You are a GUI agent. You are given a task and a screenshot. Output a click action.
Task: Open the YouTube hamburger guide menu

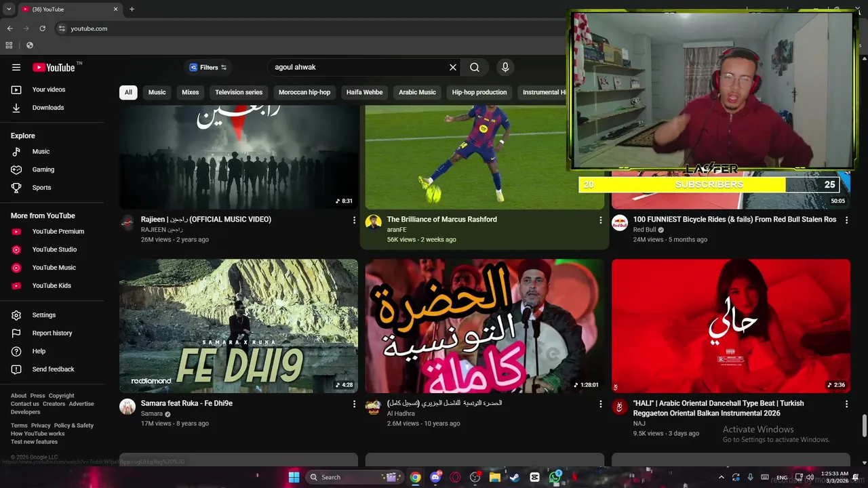click(x=16, y=67)
